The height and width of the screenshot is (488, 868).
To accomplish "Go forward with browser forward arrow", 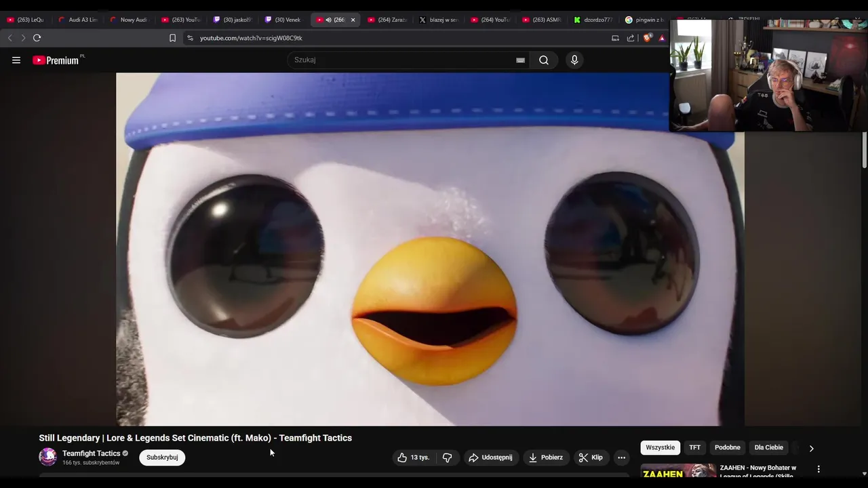I will coord(23,38).
